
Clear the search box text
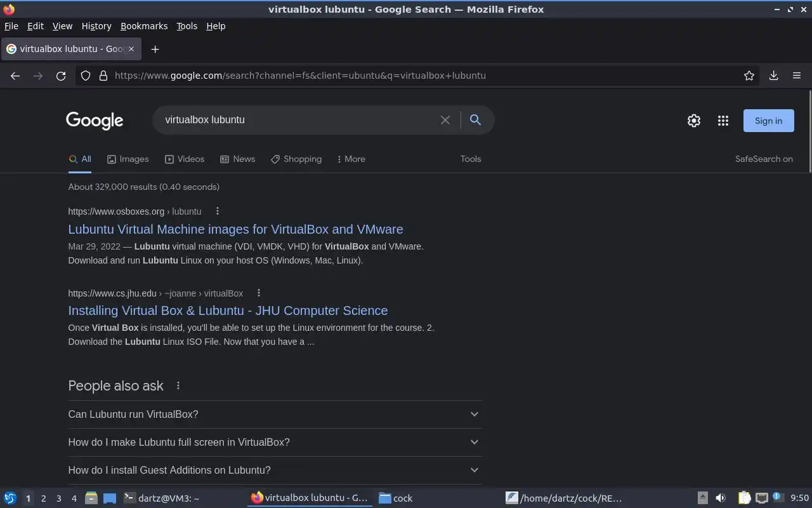(445, 120)
